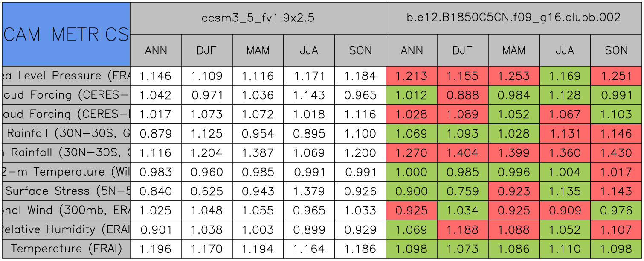The width and height of the screenshot is (644, 261).
Task: Click JJA header under ccsm3_5_fv1.9x2.5
Action: coord(309,50)
